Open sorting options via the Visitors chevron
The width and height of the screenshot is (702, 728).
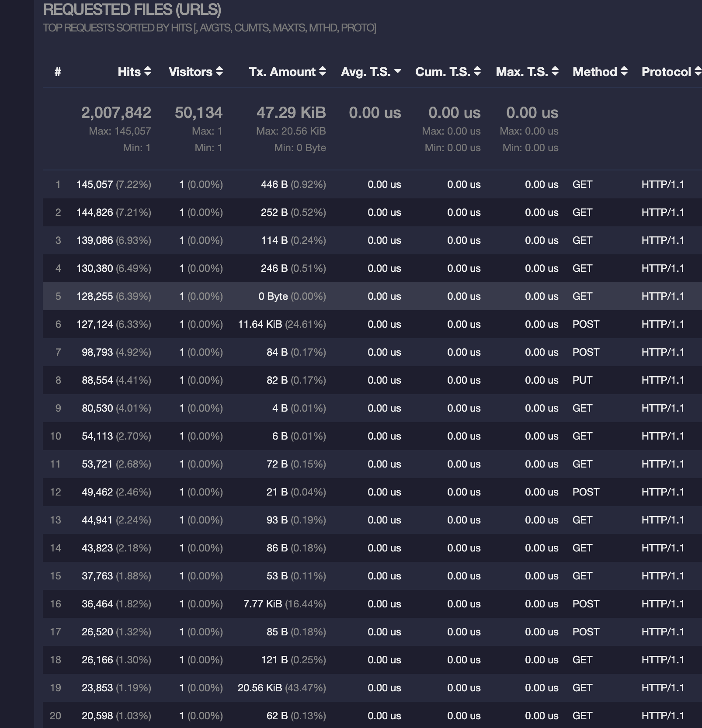click(x=219, y=72)
